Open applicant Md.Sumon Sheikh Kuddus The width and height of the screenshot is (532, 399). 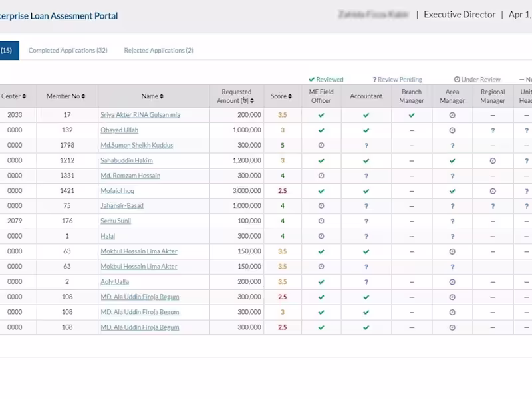coord(137,145)
